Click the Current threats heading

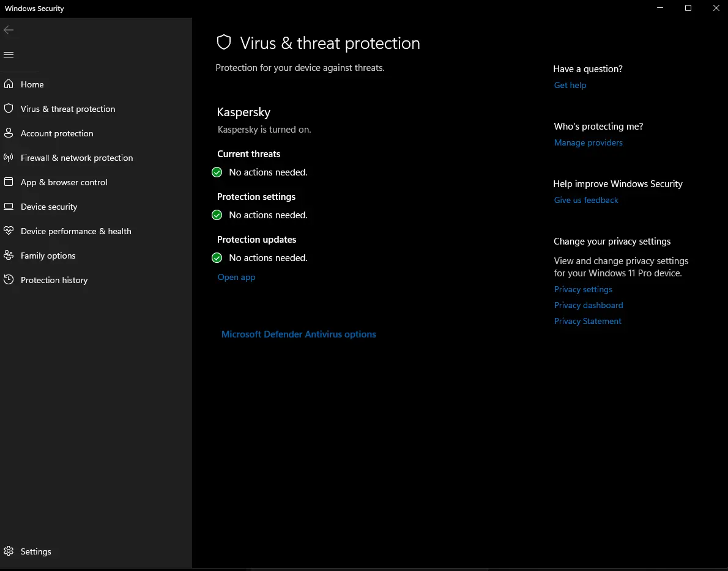[x=248, y=154]
